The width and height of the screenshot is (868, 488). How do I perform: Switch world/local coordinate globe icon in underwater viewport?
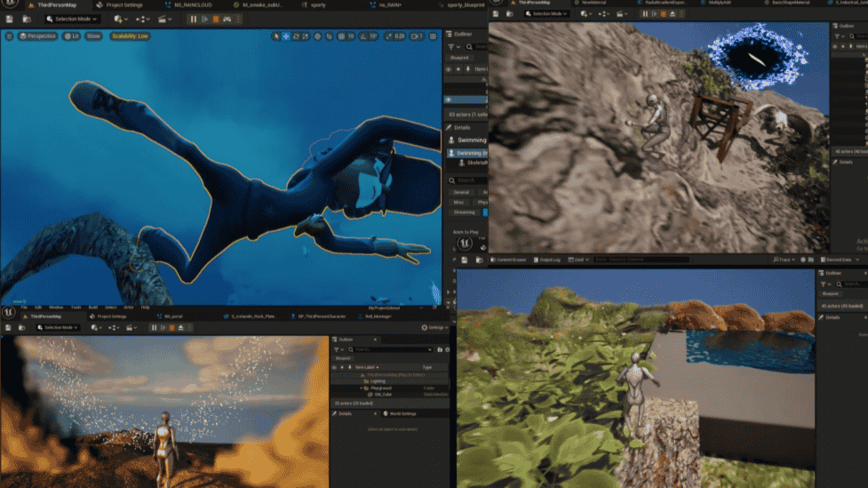(318, 36)
